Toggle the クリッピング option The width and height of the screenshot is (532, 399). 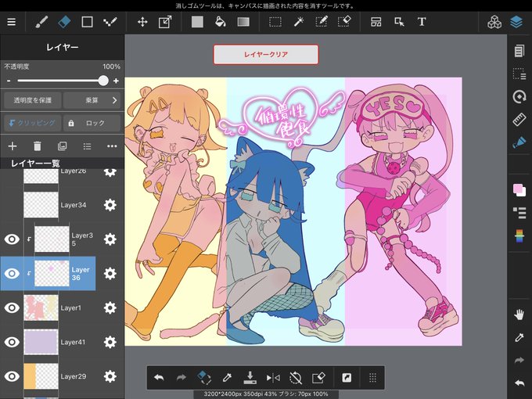click(33, 123)
